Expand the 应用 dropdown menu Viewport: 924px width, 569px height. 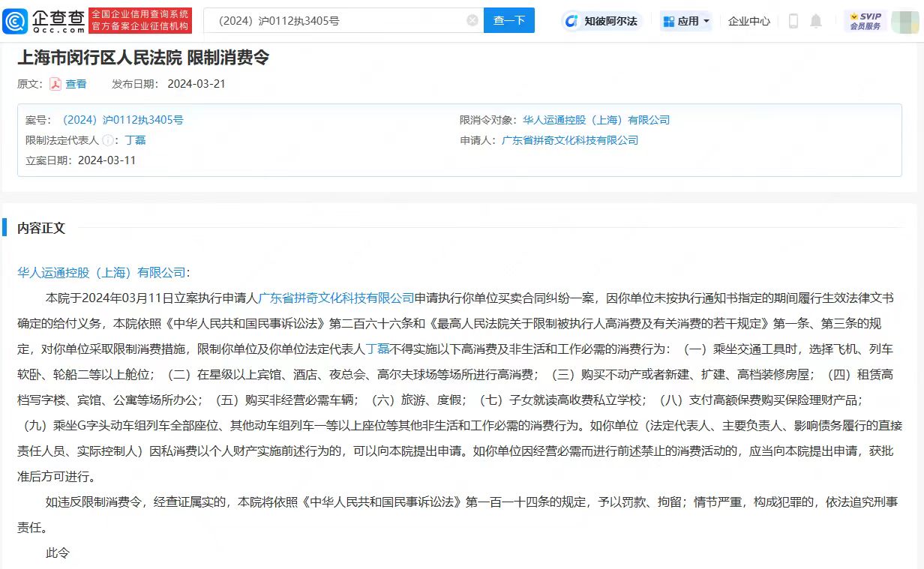tap(685, 21)
